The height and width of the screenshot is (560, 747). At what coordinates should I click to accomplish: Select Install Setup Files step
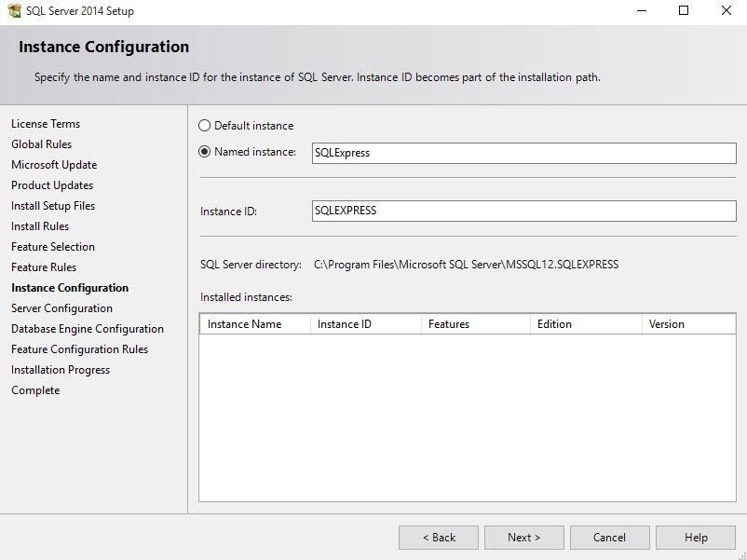click(53, 205)
